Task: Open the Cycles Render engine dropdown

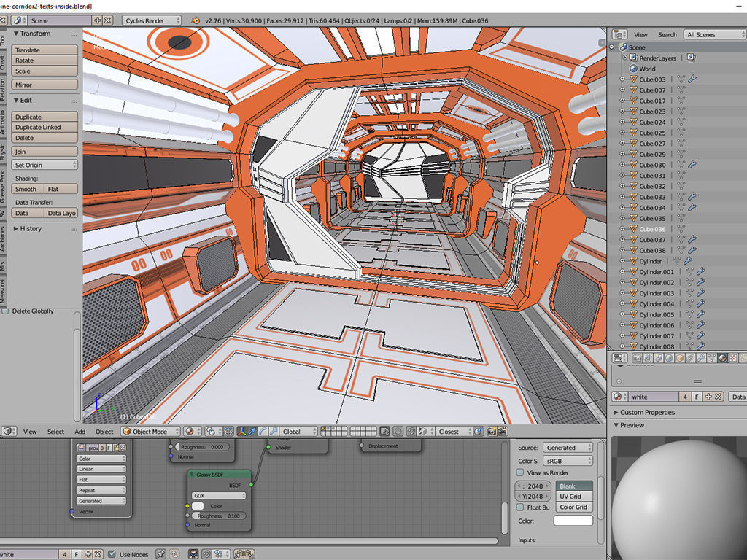Action: coord(152,20)
